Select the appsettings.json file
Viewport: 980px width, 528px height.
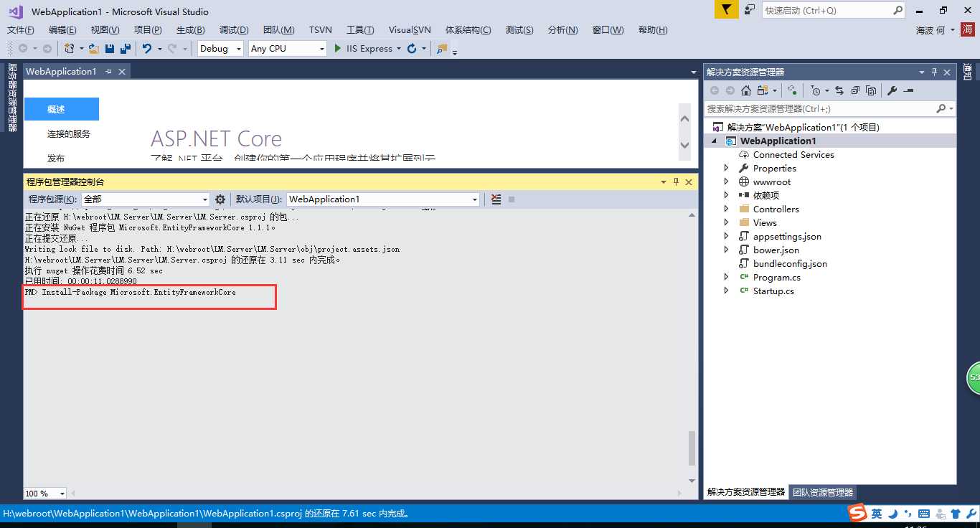[787, 236]
